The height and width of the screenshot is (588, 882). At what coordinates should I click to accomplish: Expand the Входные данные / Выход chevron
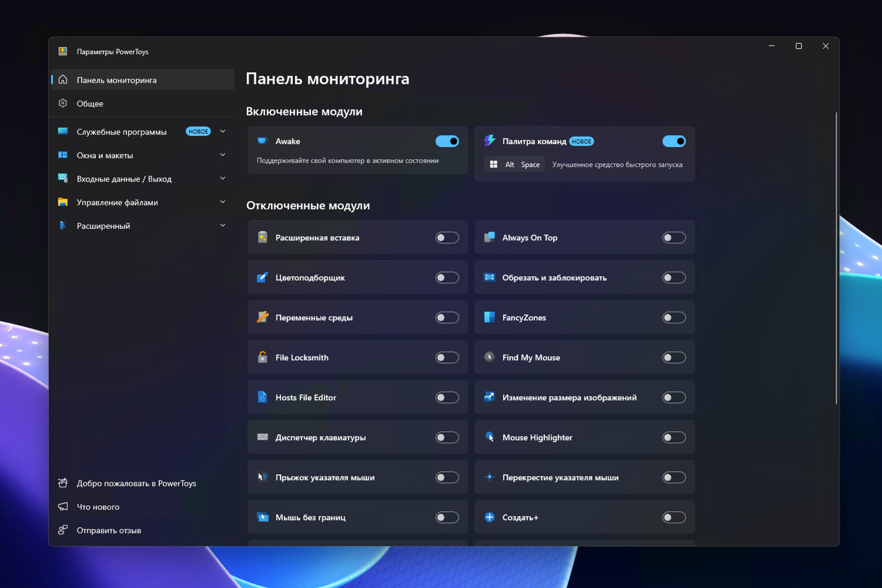(x=223, y=178)
